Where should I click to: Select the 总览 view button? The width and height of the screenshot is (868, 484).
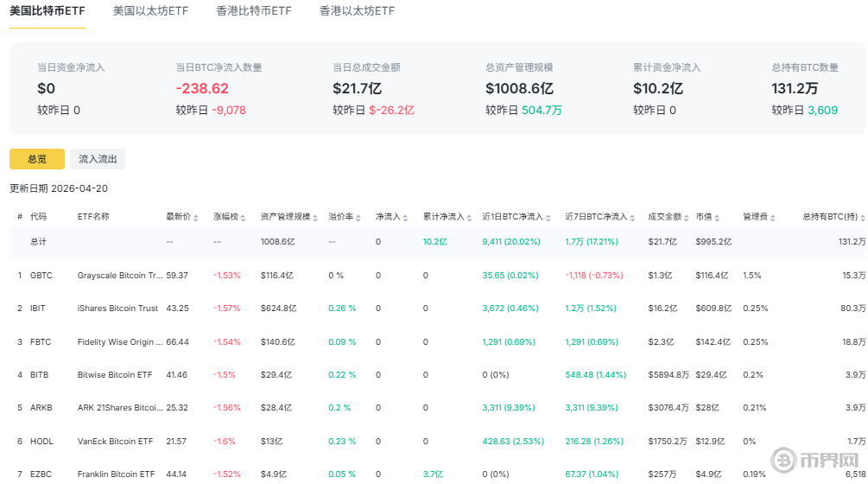37,159
